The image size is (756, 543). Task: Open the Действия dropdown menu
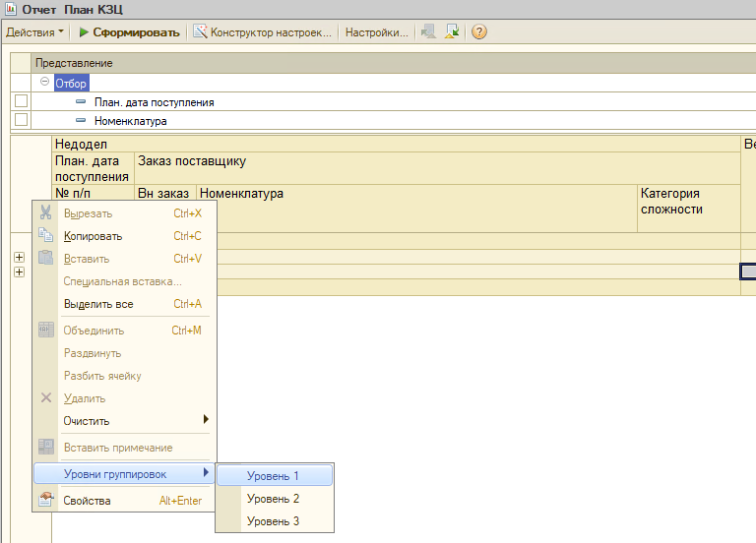click(34, 32)
